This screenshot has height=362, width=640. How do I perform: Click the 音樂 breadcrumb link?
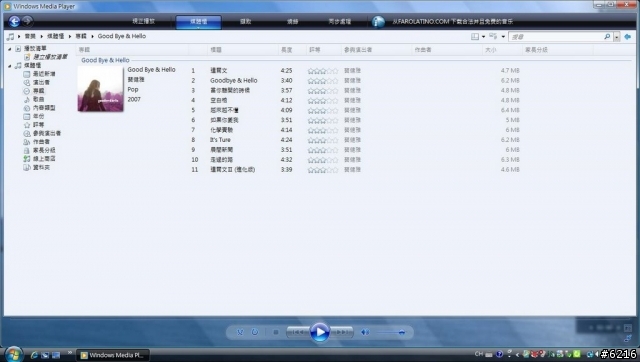tap(30, 36)
